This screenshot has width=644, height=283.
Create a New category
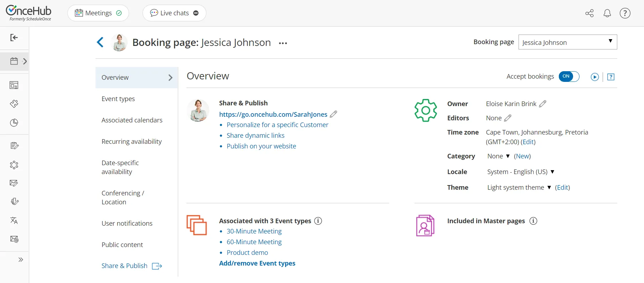tap(522, 156)
